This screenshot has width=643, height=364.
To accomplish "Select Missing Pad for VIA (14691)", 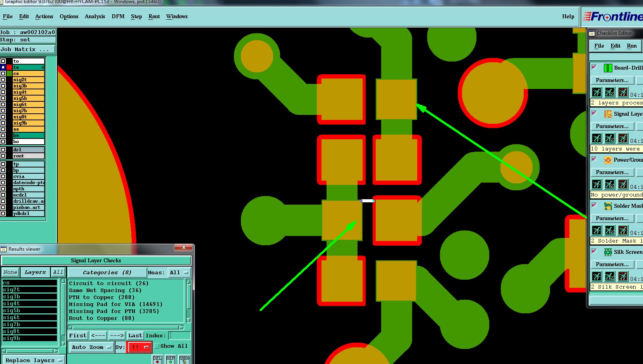I will pos(115,304).
